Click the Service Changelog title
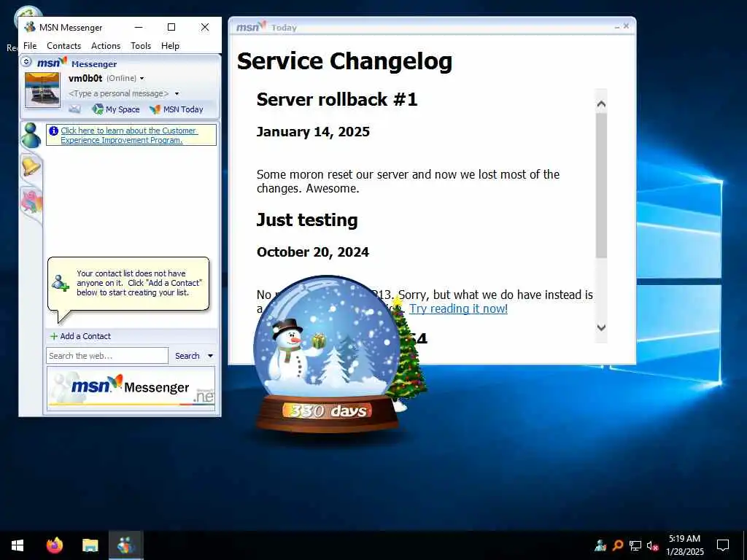The width and height of the screenshot is (747, 560). pyautogui.click(x=344, y=61)
